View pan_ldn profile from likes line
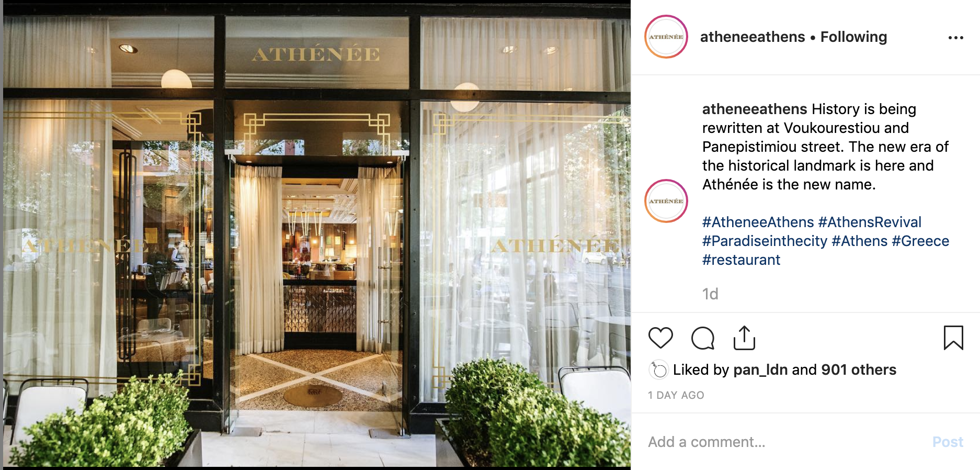Image resolution: width=980 pixels, height=470 pixels. [x=760, y=370]
